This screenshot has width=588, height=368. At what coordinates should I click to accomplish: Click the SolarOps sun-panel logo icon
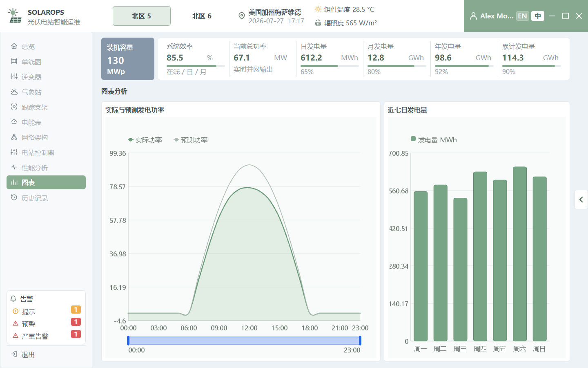pos(15,16)
